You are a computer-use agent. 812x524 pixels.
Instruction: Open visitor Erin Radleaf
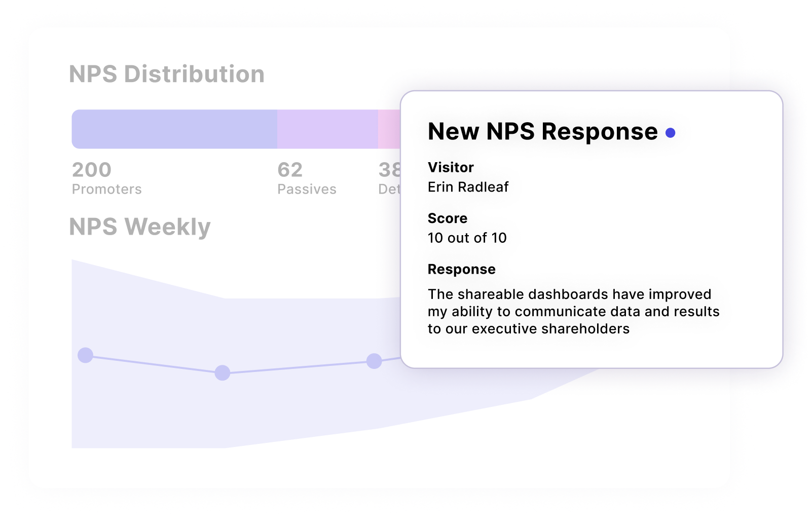[468, 187]
